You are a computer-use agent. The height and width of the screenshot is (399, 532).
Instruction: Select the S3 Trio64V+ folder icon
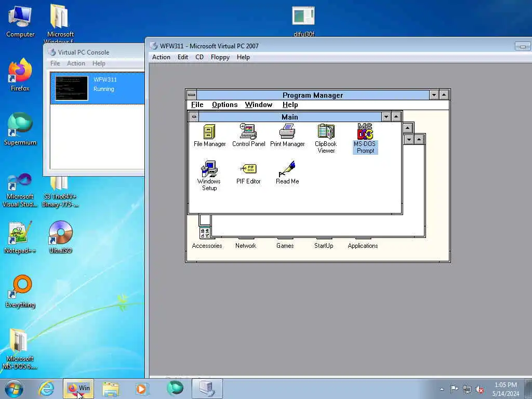point(60,192)
